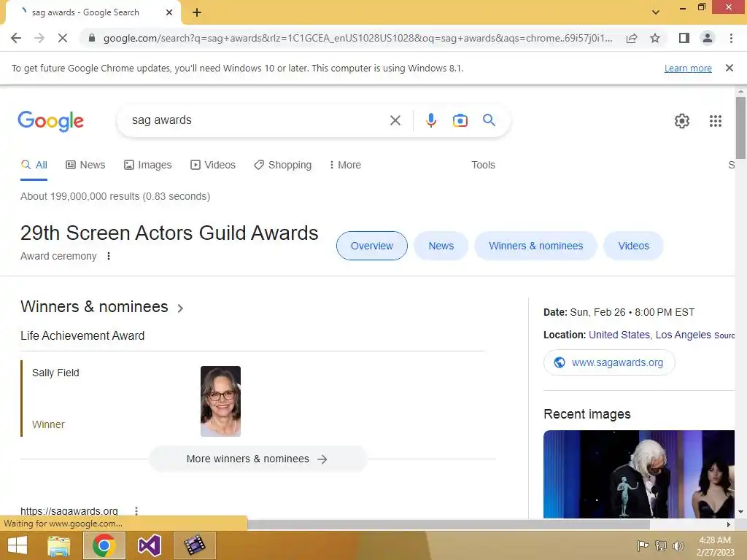Open File Explorer from taskbar
Image resolution: width=747 pixels, height=560 pixels.
pos(59,545)
